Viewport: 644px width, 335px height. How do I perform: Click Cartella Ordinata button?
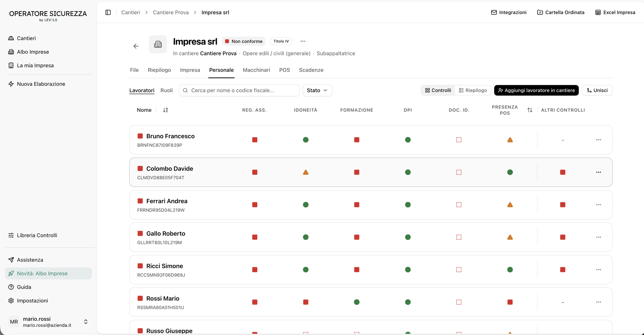click(560, 12)
